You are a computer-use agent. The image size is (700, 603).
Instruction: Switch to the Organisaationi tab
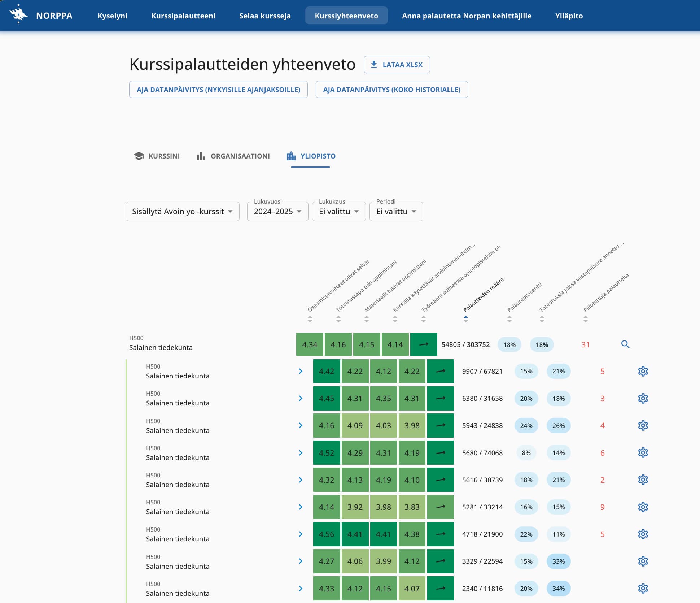(x=233, y=156)
